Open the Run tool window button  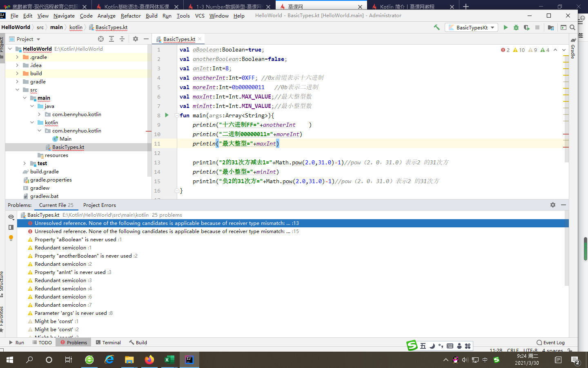point(16,343)
